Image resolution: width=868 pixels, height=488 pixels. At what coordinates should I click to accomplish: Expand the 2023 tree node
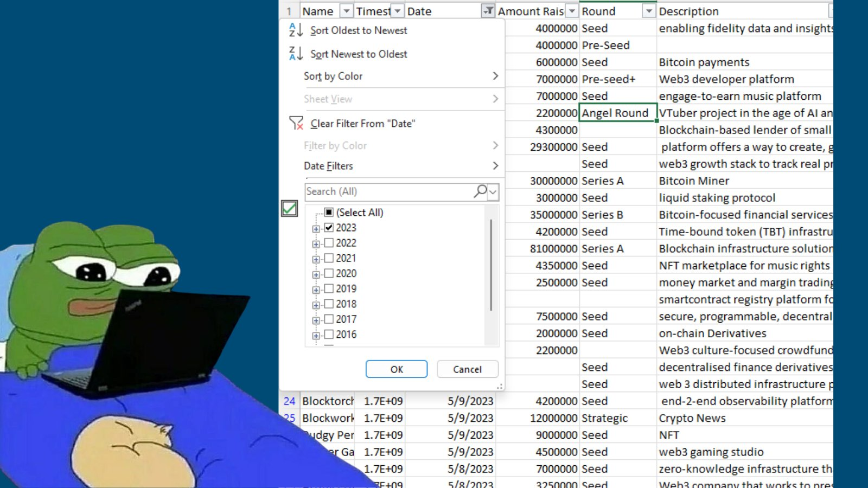pyautogui.click(x=316, y=229)
